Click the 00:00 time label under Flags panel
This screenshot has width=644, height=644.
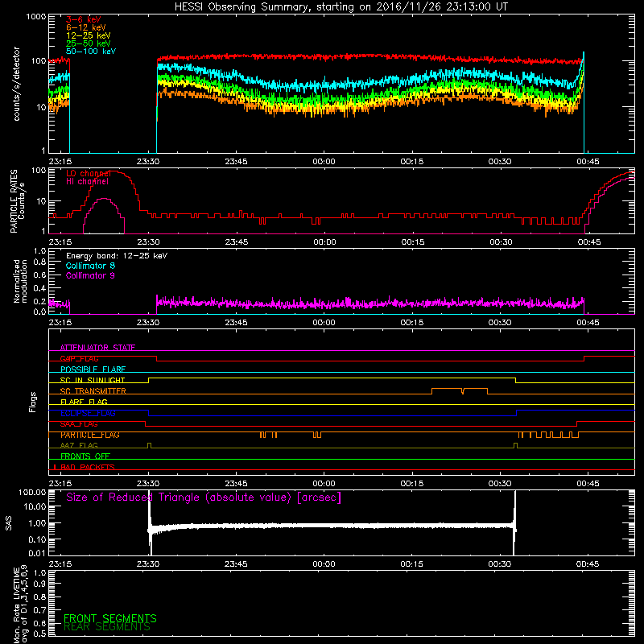[x=324, y=484]
